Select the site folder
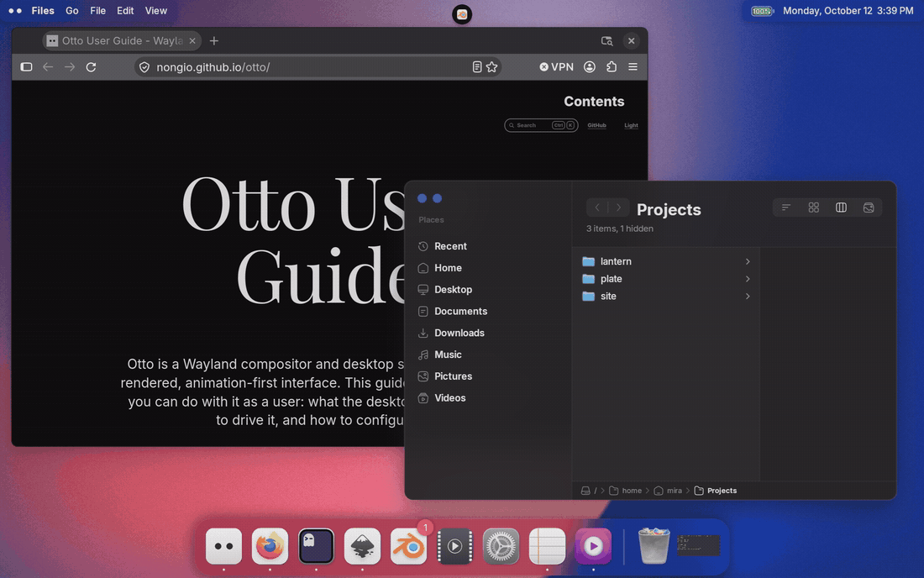The height and width of the screenshot is (578, 924). 666,297
